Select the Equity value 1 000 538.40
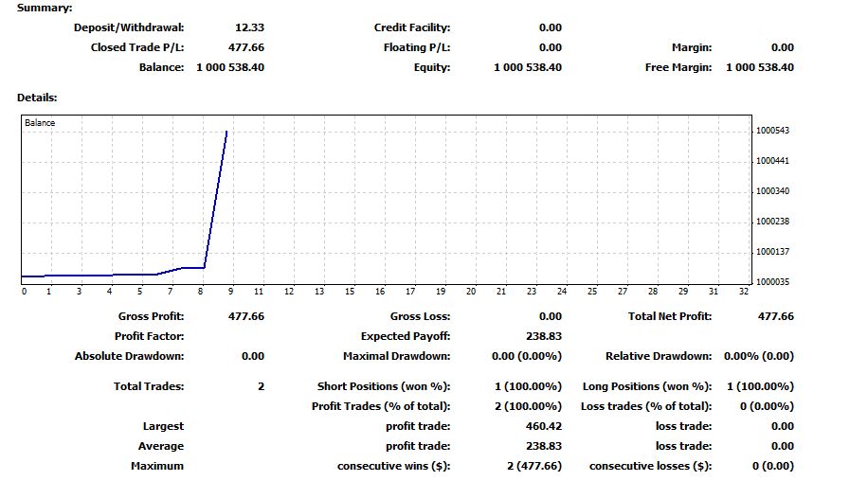868x481 pixels. 528,67
